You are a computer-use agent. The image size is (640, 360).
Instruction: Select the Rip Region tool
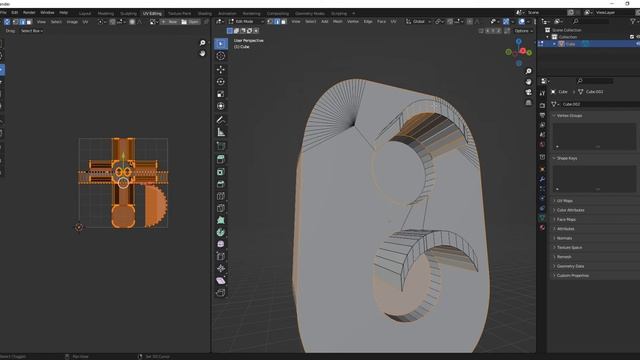pyautogui.click(x=221, y=293)
